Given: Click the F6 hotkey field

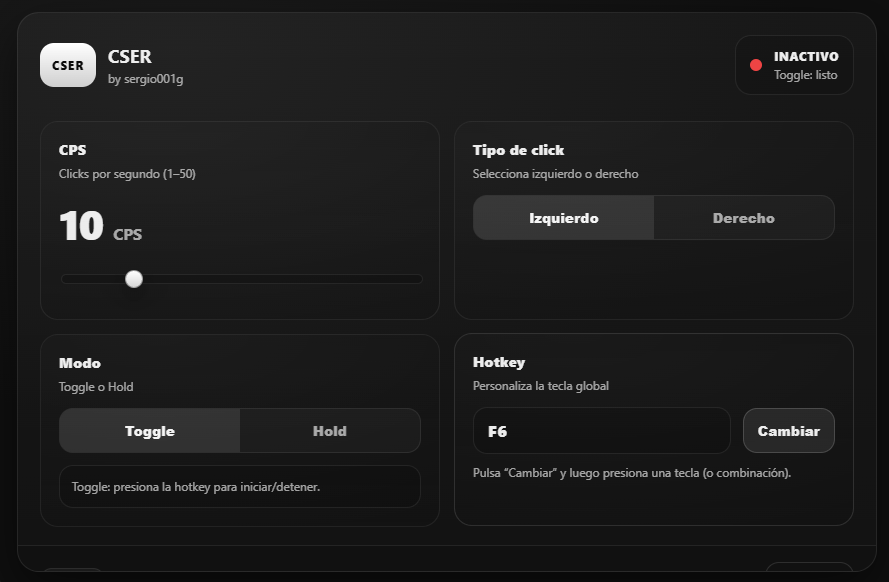Looking at the screenshot, I should (x=601, y=431).
